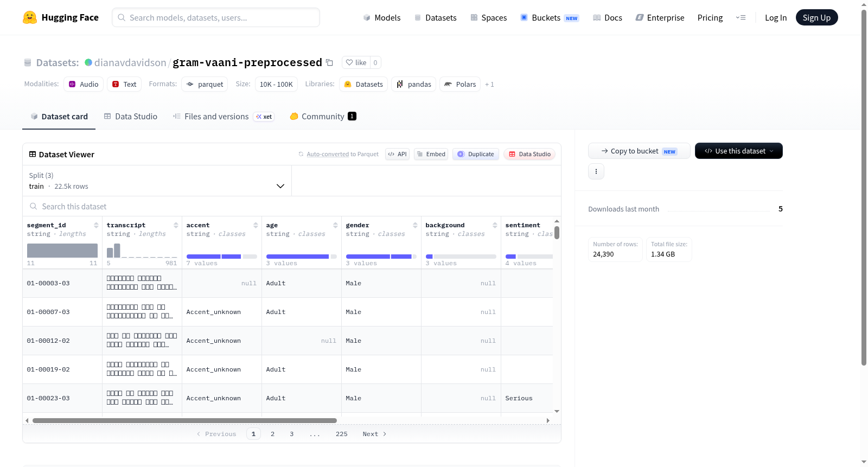Image resolution: width=868 pixels, height=467 pixels.
Task: Click the table vertical scrollbar thumb
Action: [557, 232]
